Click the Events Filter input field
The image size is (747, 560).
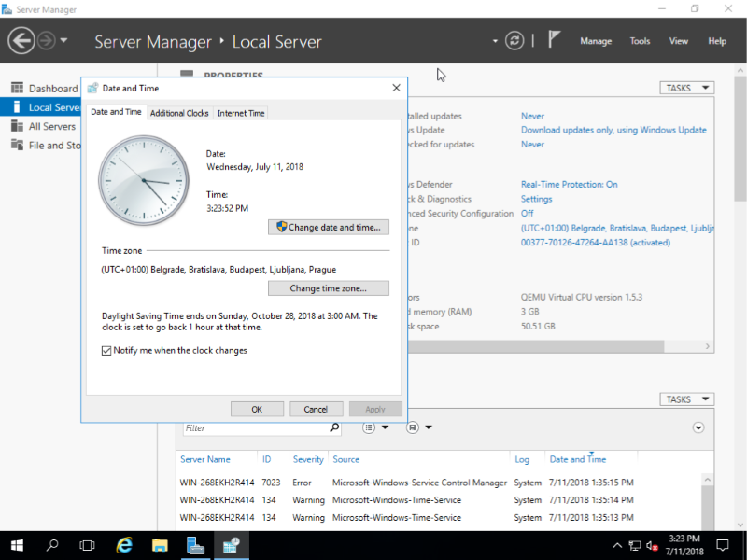point(255,428)
